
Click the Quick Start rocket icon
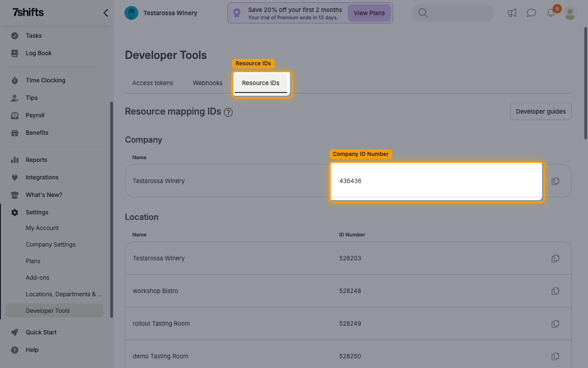(x=15, y=332)
